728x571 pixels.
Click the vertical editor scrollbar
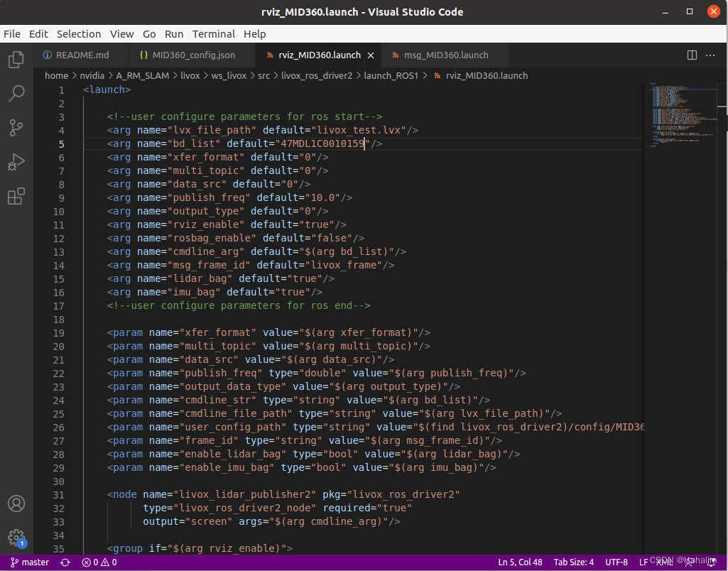pyautogui.click(x=722, y=318)
